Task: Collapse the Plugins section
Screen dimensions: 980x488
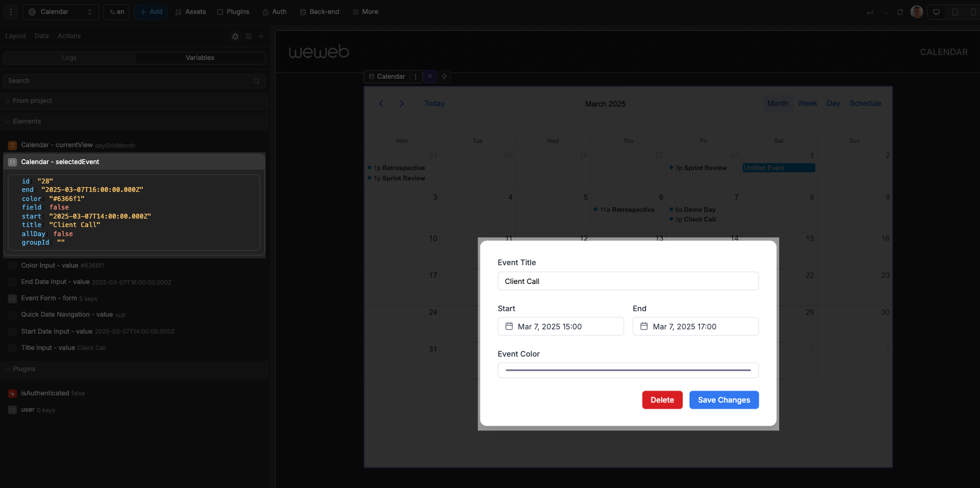Action: tap(24, 369)
